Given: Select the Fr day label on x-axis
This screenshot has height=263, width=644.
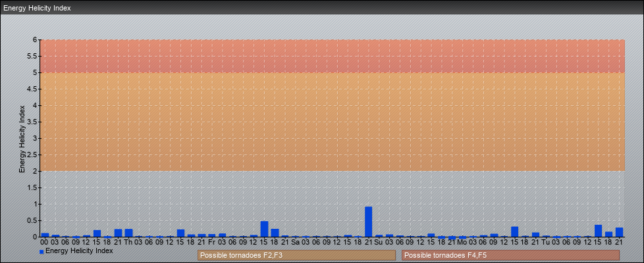Looking at the screenshot, I should (x=212, y=242).
